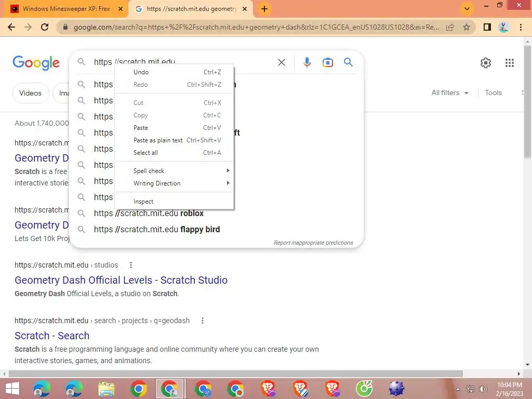The image size is (532, 399).
Task: Open a new tab with the plus button
Action: pos(264,9)
